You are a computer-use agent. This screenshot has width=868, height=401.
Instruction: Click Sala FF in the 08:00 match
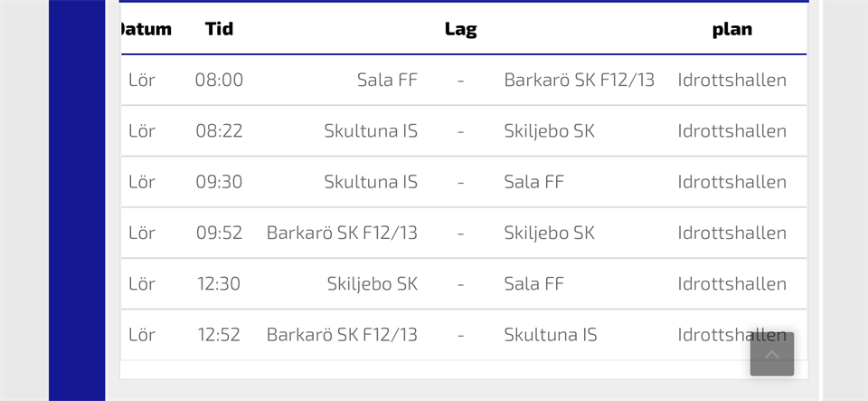tap(387, 80)
